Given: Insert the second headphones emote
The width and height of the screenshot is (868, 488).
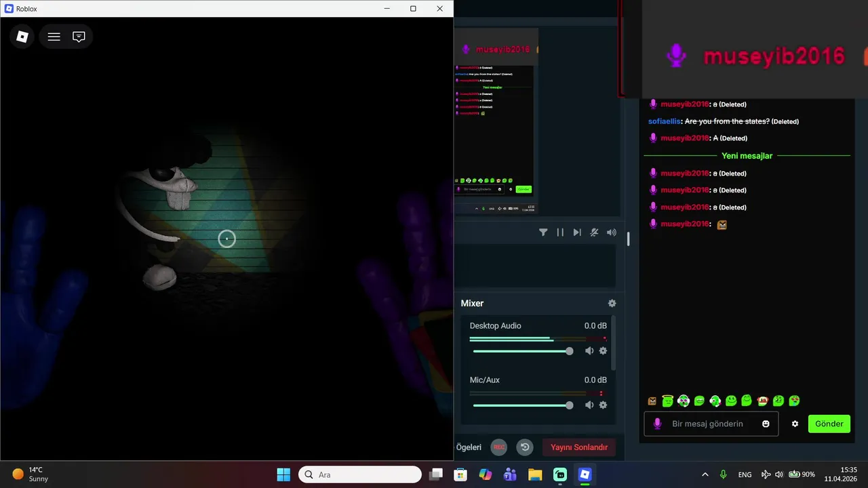Looking at the screenshot, I should [715, 401].
